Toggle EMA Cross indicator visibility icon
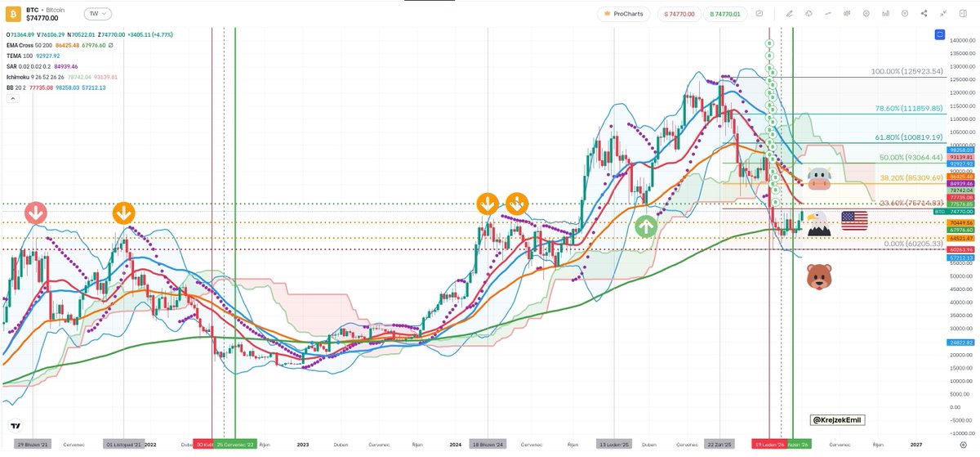The width and height of the screenshot is (980, 457). pyautogui.click(x=110, y=45)
